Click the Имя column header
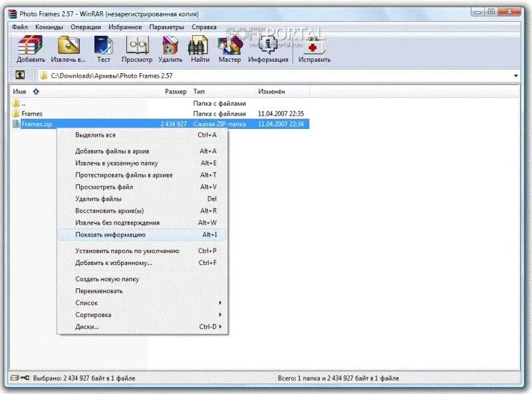This screenshot has height=394, width=532. pyautogui.click(x=19, y=91)
